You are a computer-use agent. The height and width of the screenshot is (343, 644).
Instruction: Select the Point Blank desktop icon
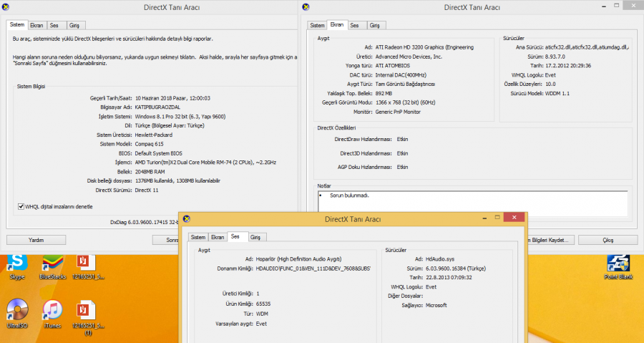[x=619, y=264]
